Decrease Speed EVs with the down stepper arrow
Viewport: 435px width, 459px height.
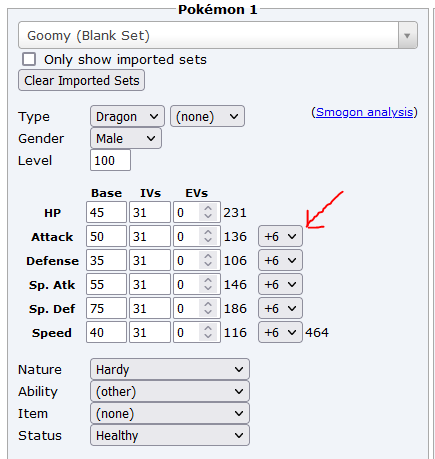click(x=208, y=337)
